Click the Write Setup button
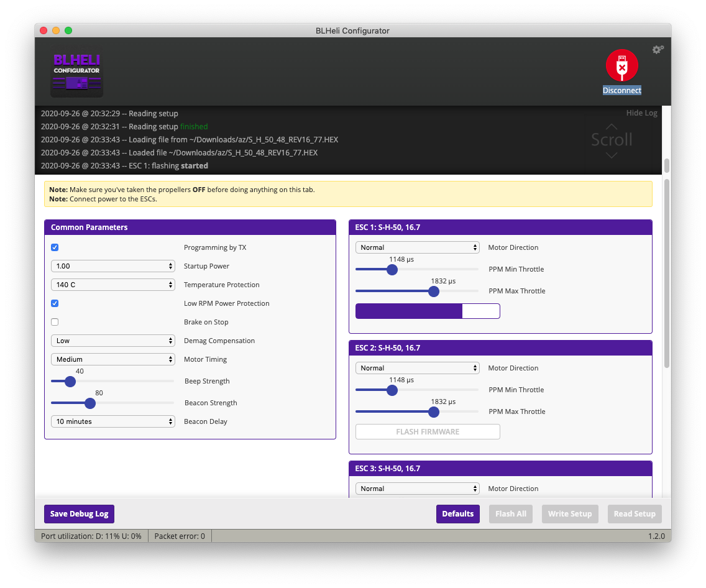Viewport: 706px width, 588px height. pyautogui.click(x=569, y=513)
